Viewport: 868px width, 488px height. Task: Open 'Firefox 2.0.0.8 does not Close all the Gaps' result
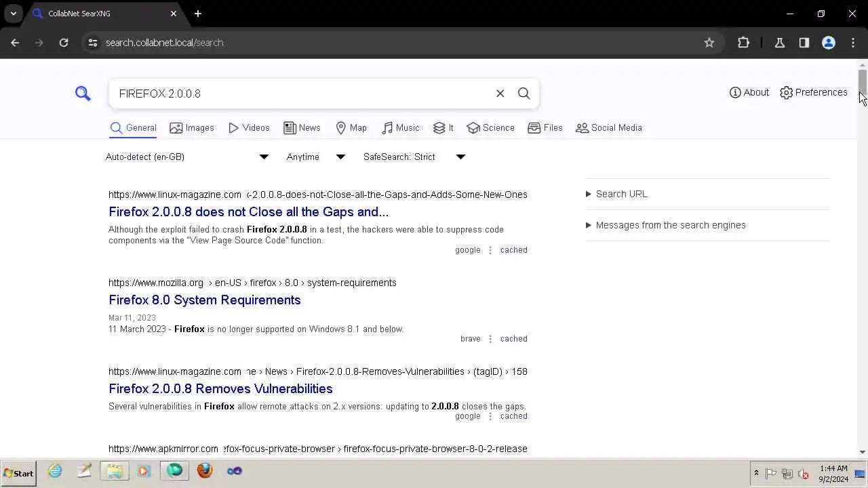tap(248, 211)
